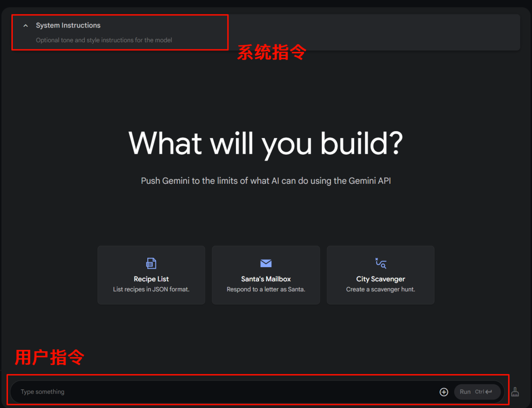Click the City Scavenger route icon

point(381,263)
